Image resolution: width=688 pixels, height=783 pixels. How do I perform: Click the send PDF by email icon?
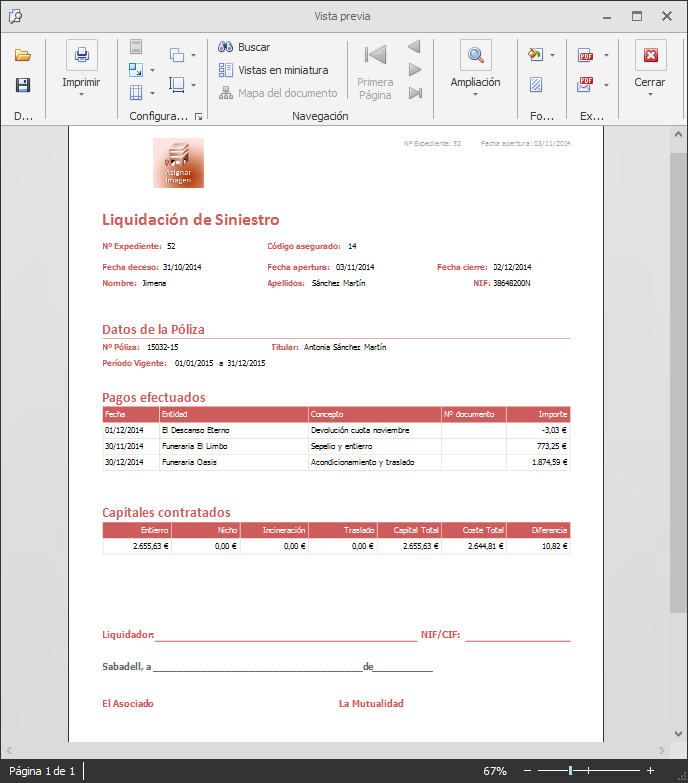tap(585, 85)
